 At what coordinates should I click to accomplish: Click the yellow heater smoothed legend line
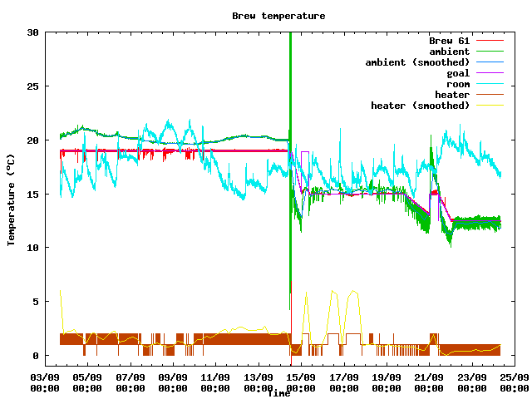(x=490, y=106)
